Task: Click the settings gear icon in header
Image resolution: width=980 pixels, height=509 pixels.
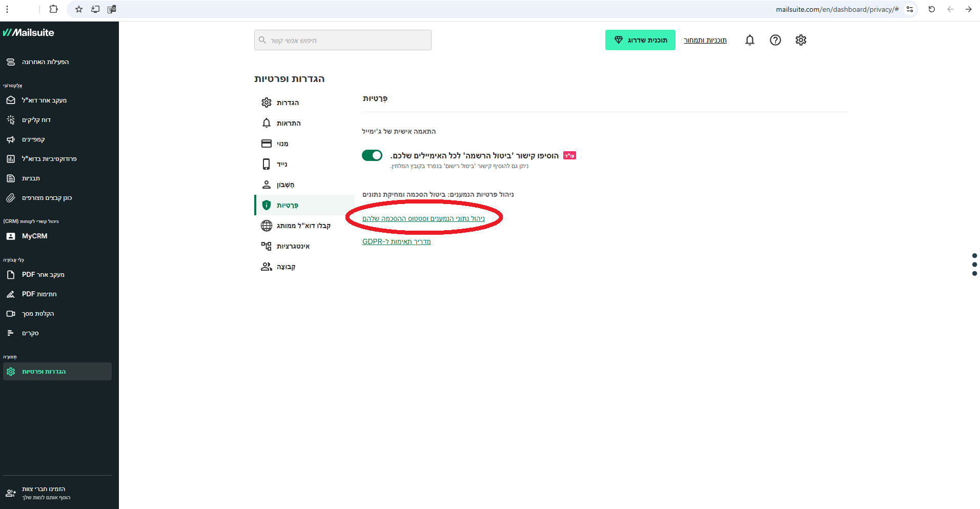Action: [801, 40]
